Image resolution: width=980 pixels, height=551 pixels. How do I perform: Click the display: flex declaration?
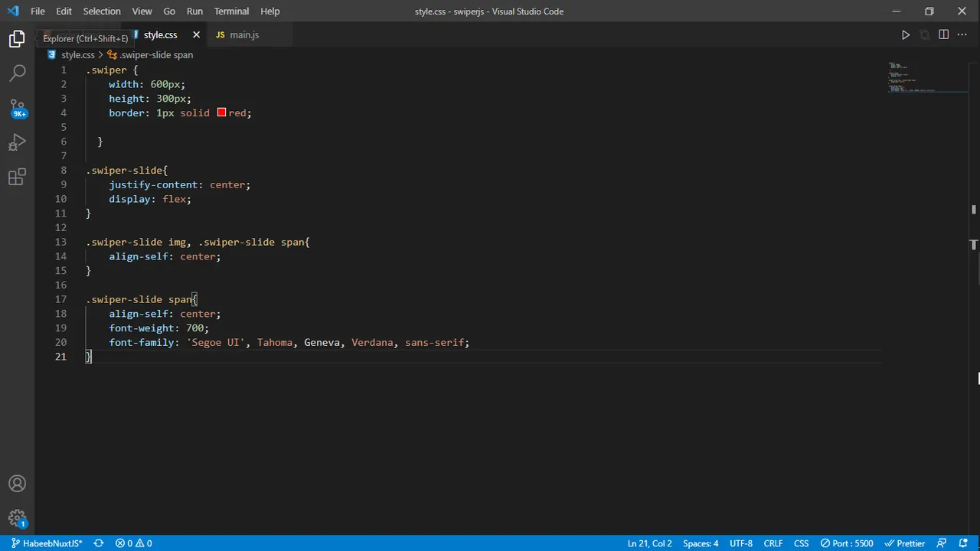[x=150, y=199]
